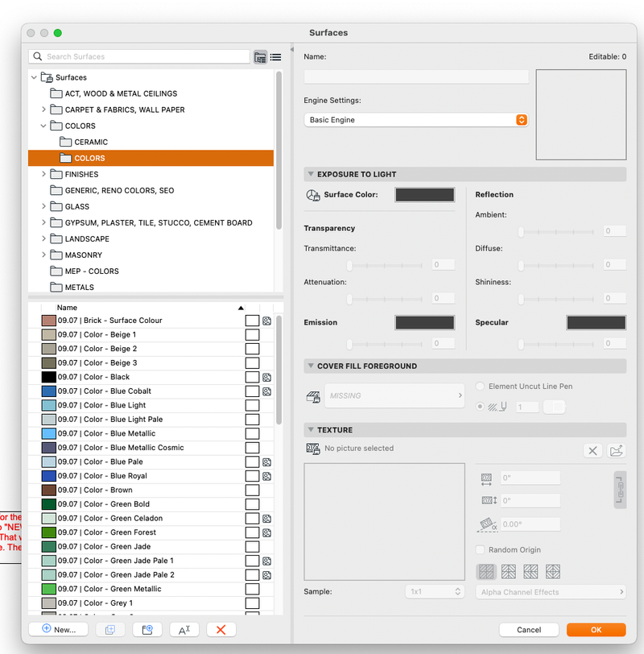Collapse the Surfaces root folder
Screen dimensions: 644x654
34,77
